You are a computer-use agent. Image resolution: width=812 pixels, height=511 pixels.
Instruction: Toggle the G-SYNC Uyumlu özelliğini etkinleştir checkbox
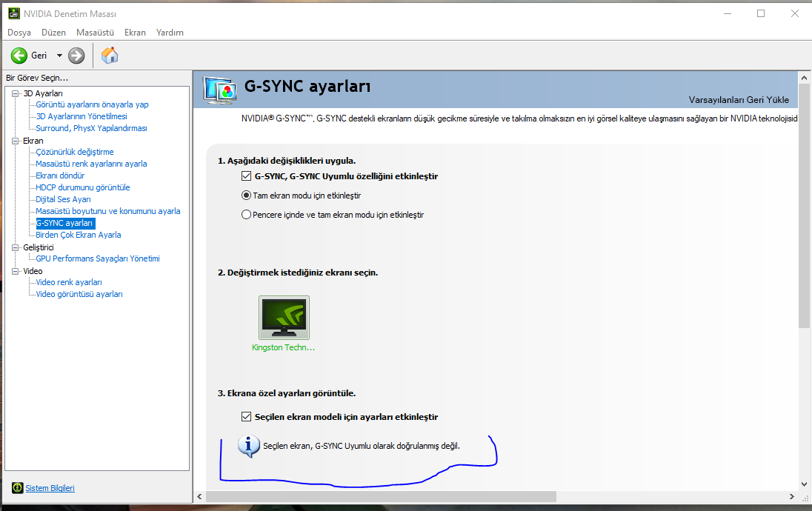click(x=247, y=176)
